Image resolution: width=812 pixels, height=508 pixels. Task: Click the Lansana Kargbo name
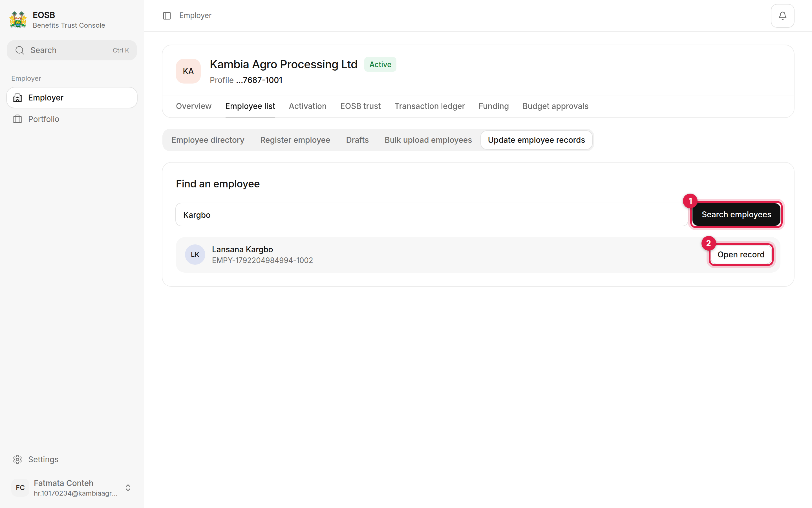pos(242,250)
